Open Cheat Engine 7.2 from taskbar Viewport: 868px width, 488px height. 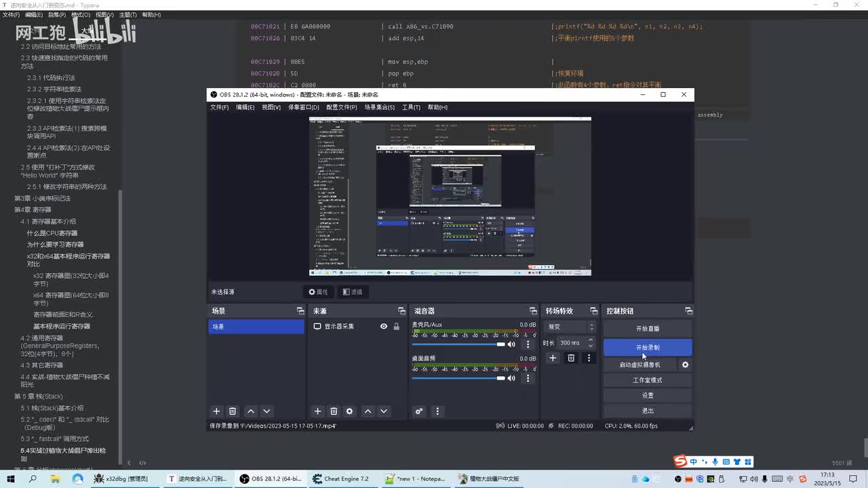(341, 479)
